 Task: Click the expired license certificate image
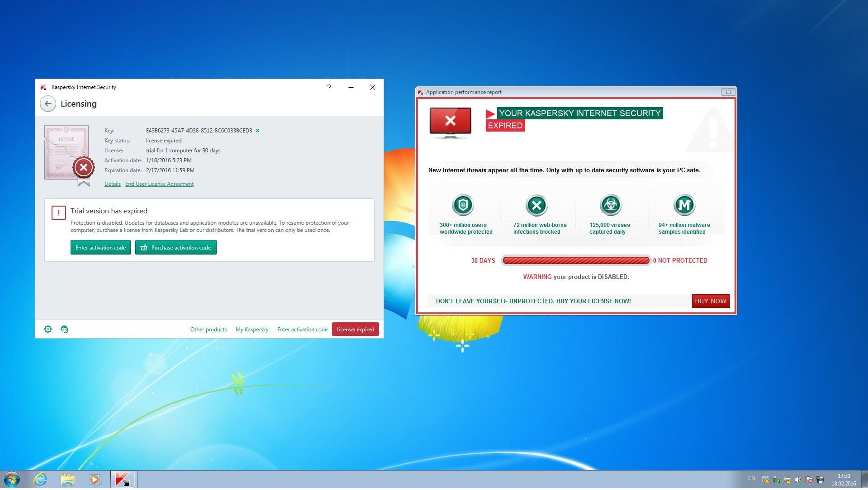pyautogui.click(x=69, y=155)
